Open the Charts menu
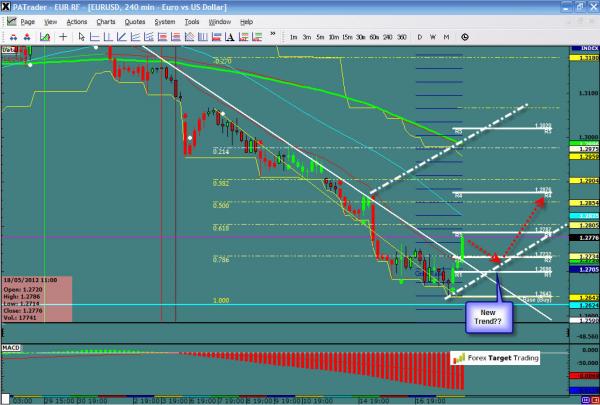 [105, 20]
